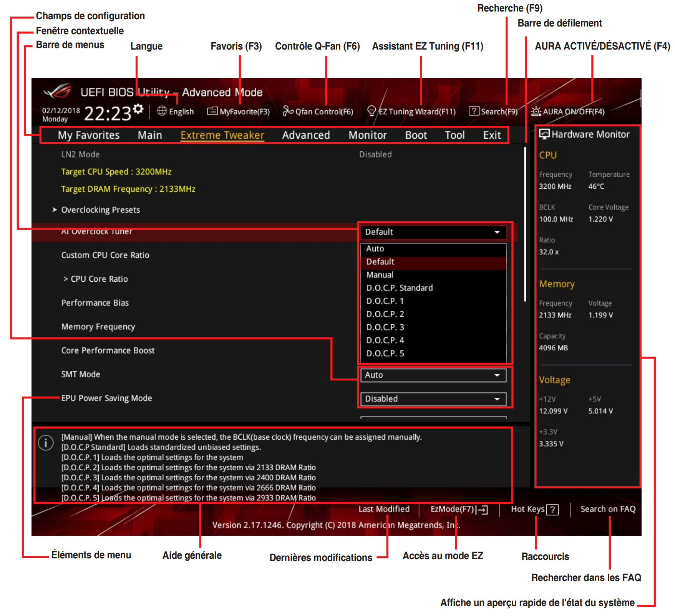Click the CPU temperature 46°C value
This screenshot has width=675, height=616.
coord(596,186)
